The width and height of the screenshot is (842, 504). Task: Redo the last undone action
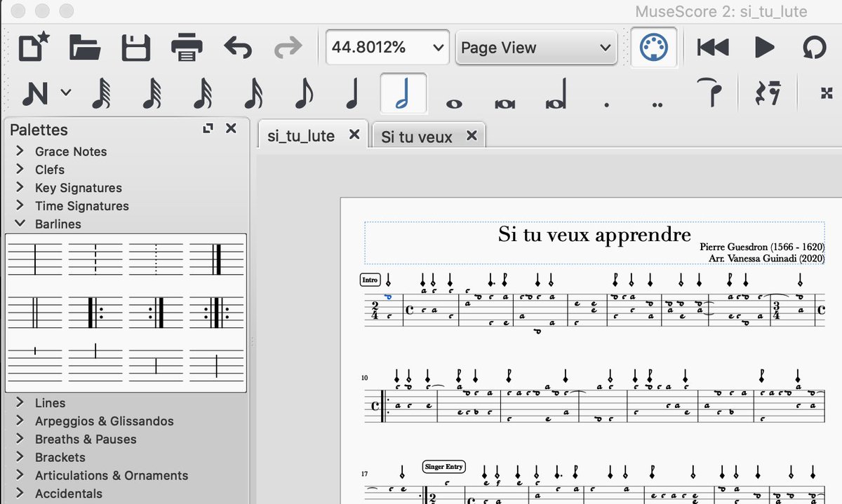click(x=287, y=48)
